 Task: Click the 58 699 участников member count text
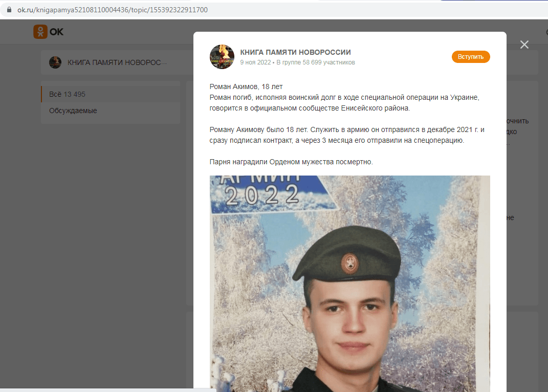328,62
